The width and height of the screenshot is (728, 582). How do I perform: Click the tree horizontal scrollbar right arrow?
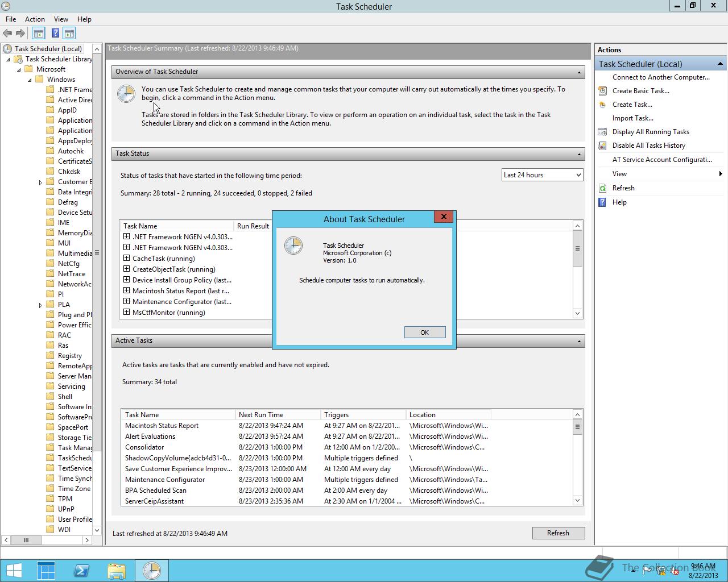point(87,540)
